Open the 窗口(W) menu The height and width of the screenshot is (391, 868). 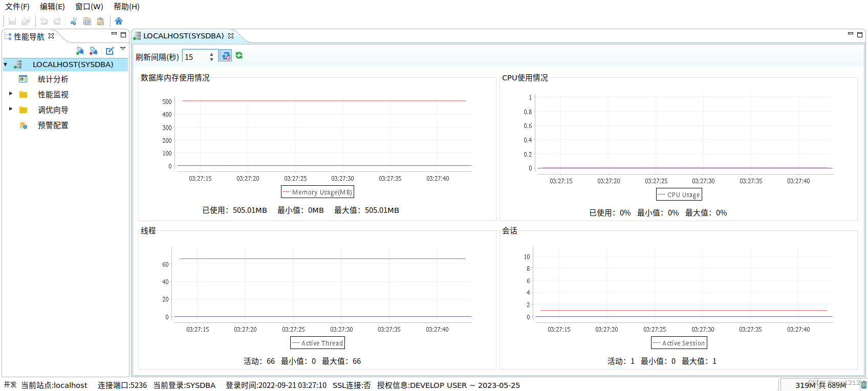pyautogui.click(x=89, y=7)
